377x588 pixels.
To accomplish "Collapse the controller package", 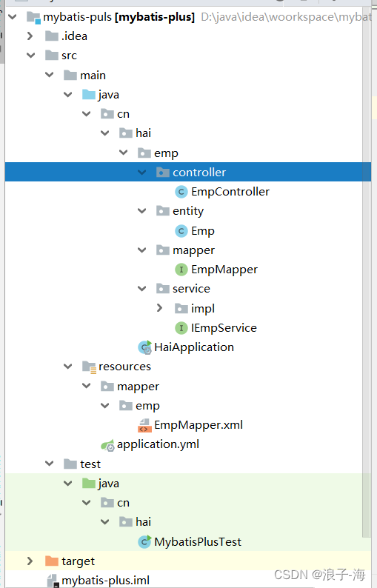I will tap(141, 172).
